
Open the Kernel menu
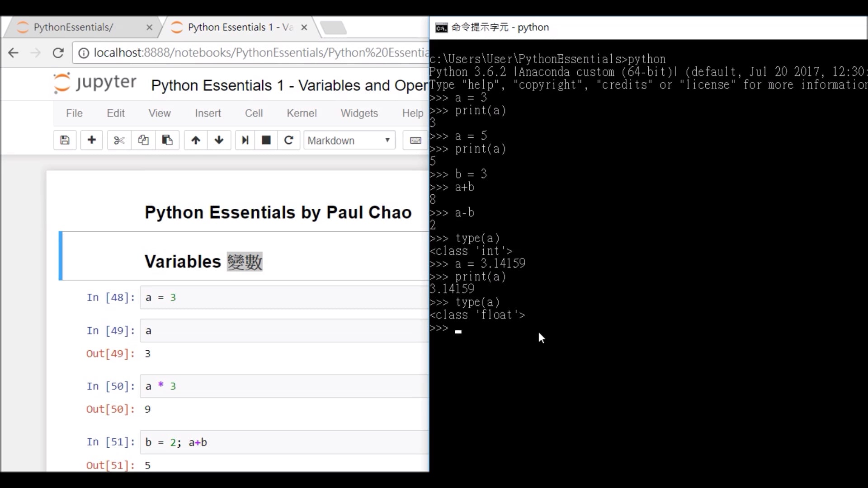302,113
